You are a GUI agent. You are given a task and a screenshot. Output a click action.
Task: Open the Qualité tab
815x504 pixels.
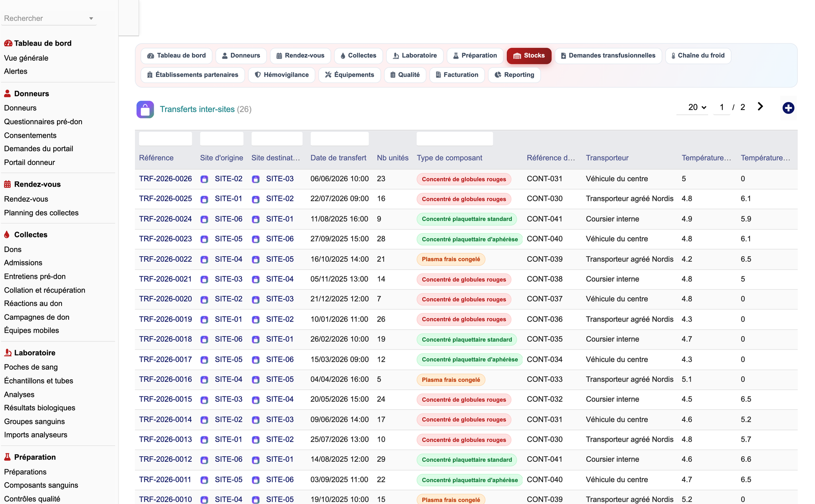click(405, 75)
